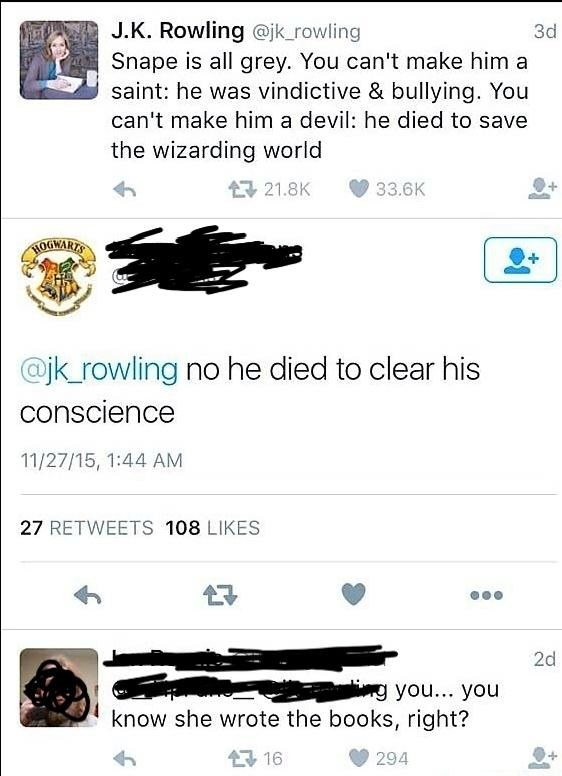
Task: Open the three-dot more options menu
Action: (487, 595)
